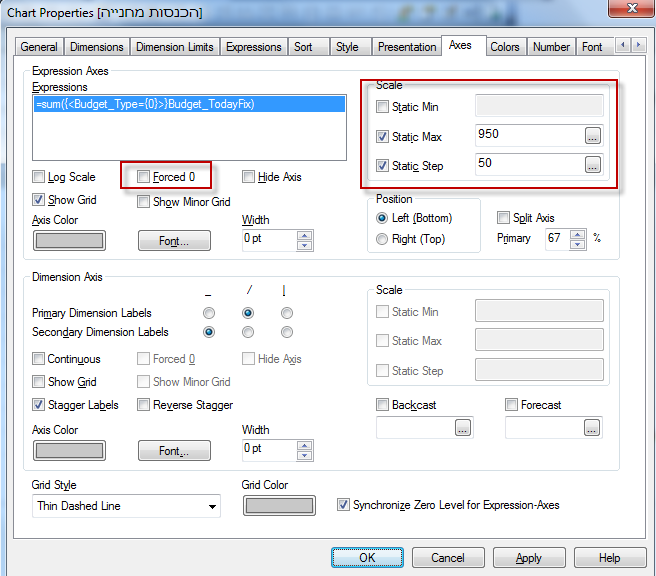Set Secondary Dimension Labels to vertical

point(287,332)
